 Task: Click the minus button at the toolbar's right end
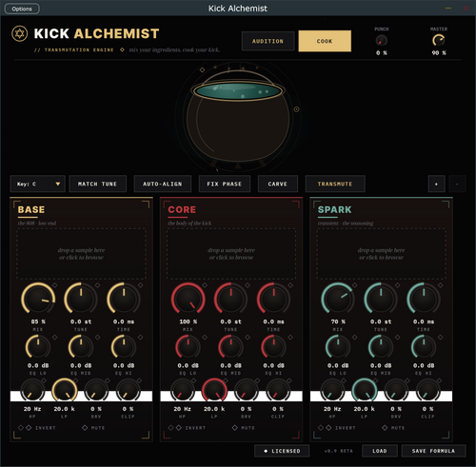click(x=457, y=184)
